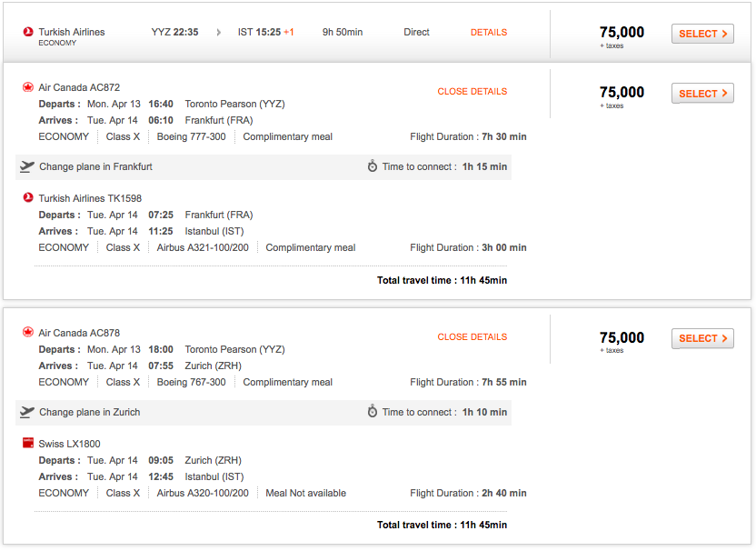Image resolution: width=756 pixels, height=551 pixels.
Task: Click the Air Canada maple leaf beside AC872
Action: point(28,87)
